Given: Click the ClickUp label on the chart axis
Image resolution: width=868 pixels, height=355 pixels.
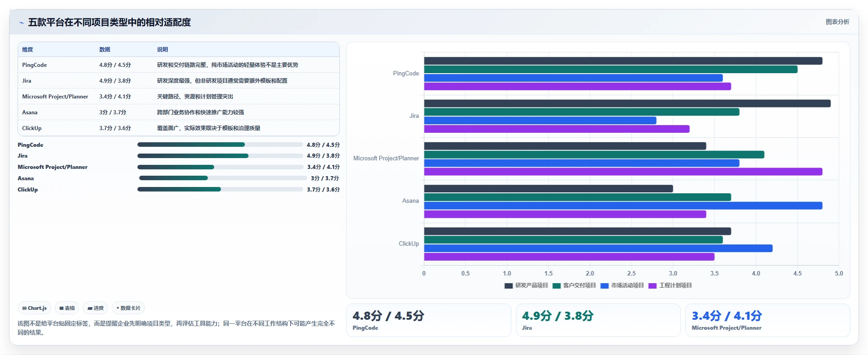Looking at the screenshot, I should 408,244.
